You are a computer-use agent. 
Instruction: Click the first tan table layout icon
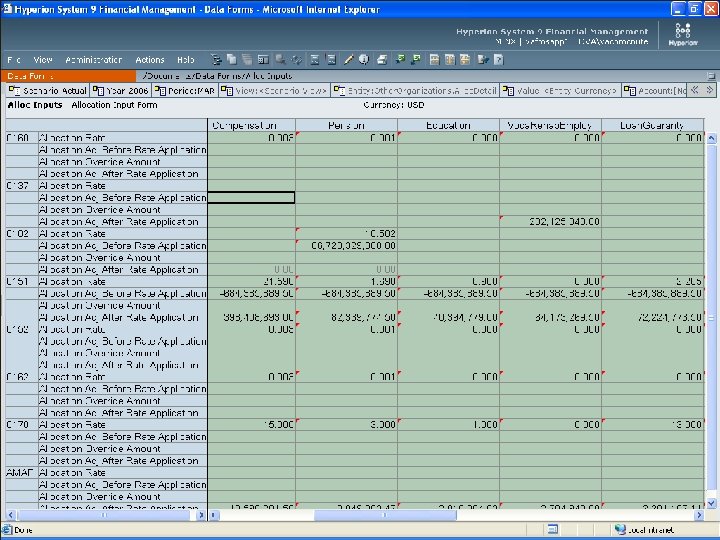[x=434, y=59]
